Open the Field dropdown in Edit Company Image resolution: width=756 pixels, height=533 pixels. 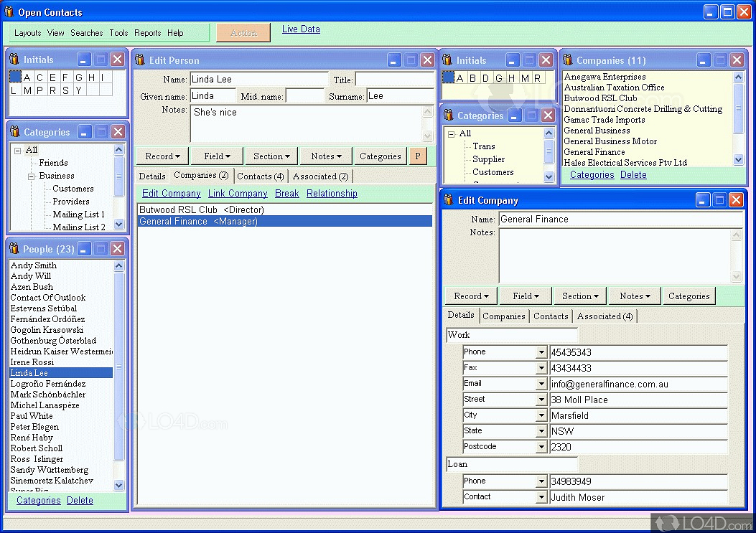point(525,295)
